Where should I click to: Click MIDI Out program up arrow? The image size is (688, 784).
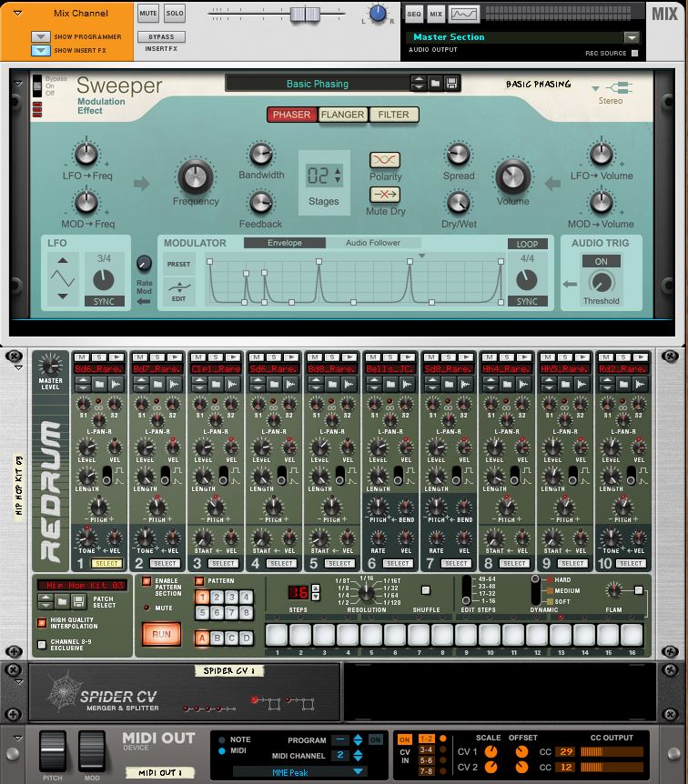coord(358,737)
